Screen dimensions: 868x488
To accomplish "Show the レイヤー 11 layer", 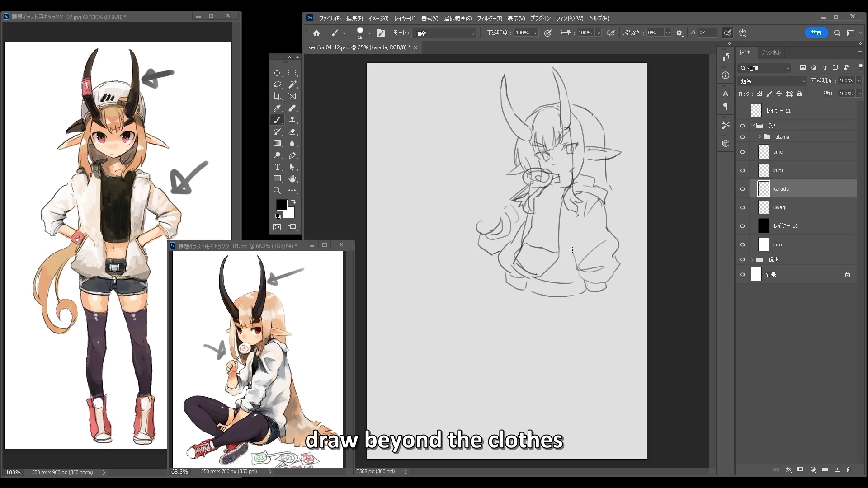I will tap(742, 111).
